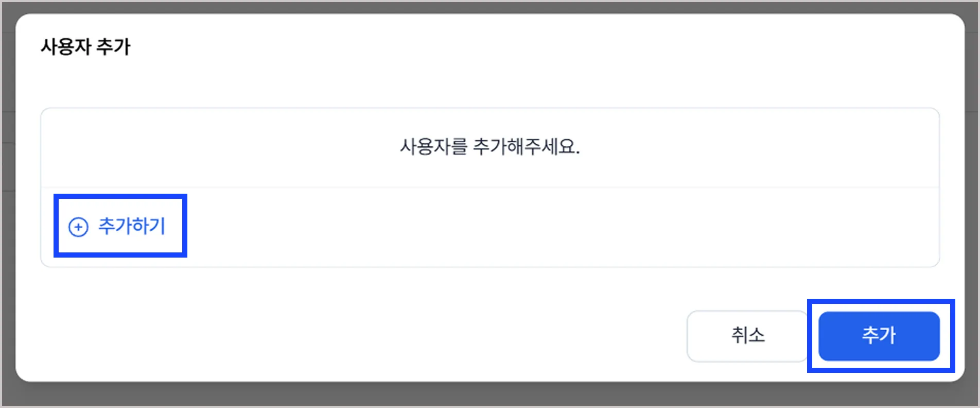Cancel the dialog with the 취소 button
Image resolution: width=980 pixels, height=408 pixels.
[747, 336]
